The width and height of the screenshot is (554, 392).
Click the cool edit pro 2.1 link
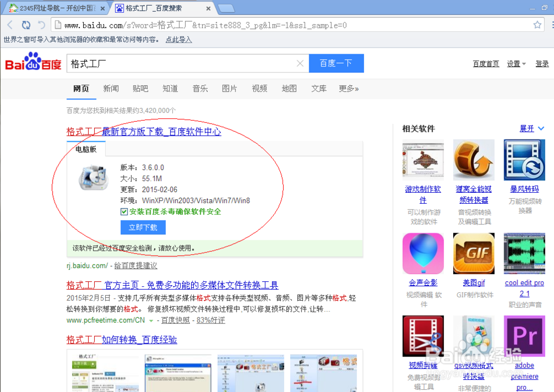524,288
